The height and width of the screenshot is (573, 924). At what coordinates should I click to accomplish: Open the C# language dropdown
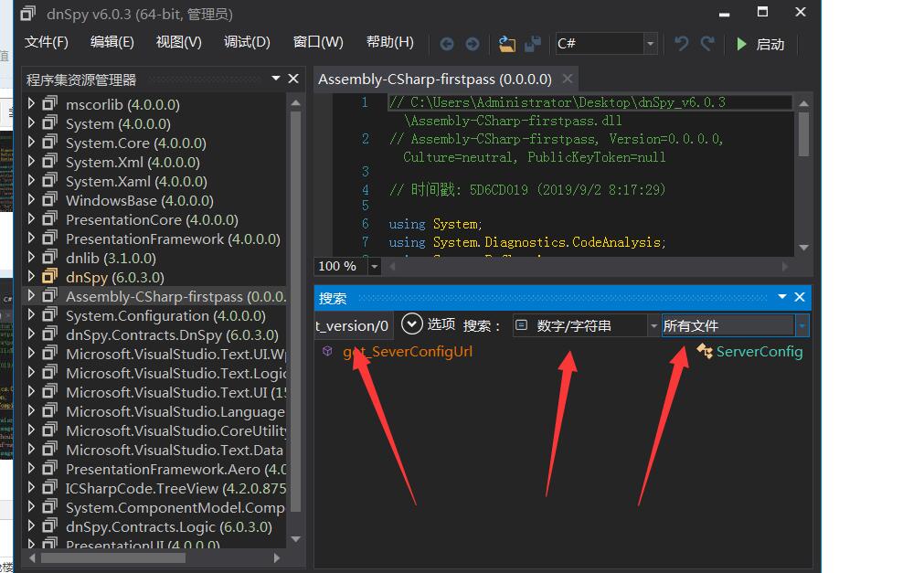pyautogui.click(x=650, y=44)
